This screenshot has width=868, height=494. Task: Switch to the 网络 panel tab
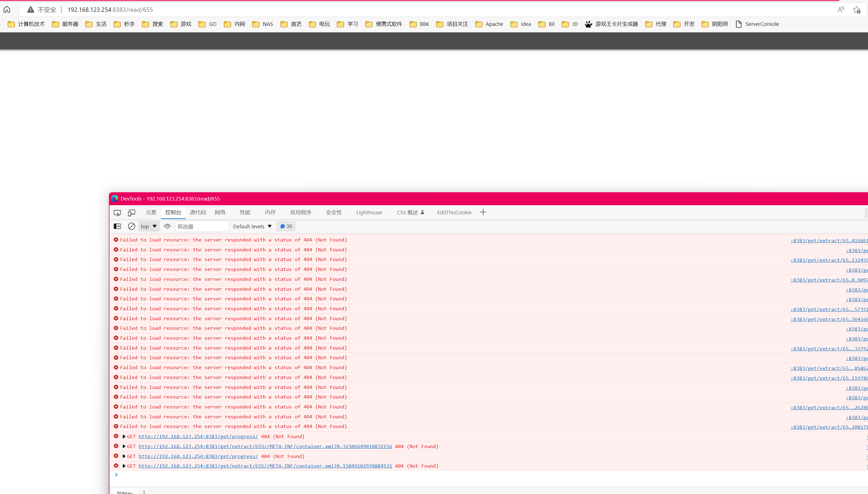[x=219, y=212]
